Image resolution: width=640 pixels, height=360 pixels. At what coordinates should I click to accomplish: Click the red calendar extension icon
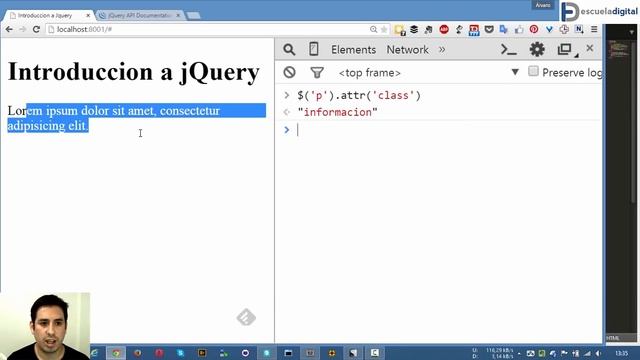click(x=474, y=30)
